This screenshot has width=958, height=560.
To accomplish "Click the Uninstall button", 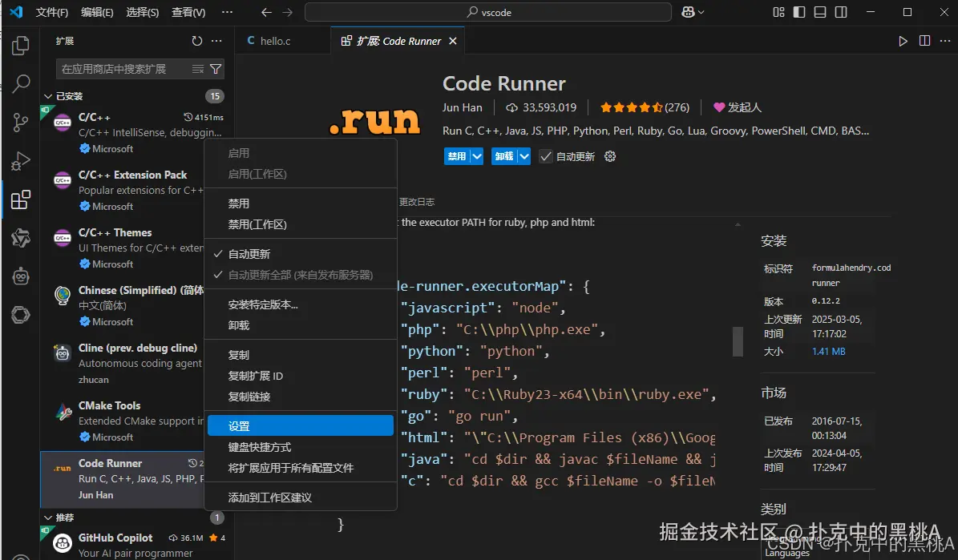I will click(x=504, y=156).
